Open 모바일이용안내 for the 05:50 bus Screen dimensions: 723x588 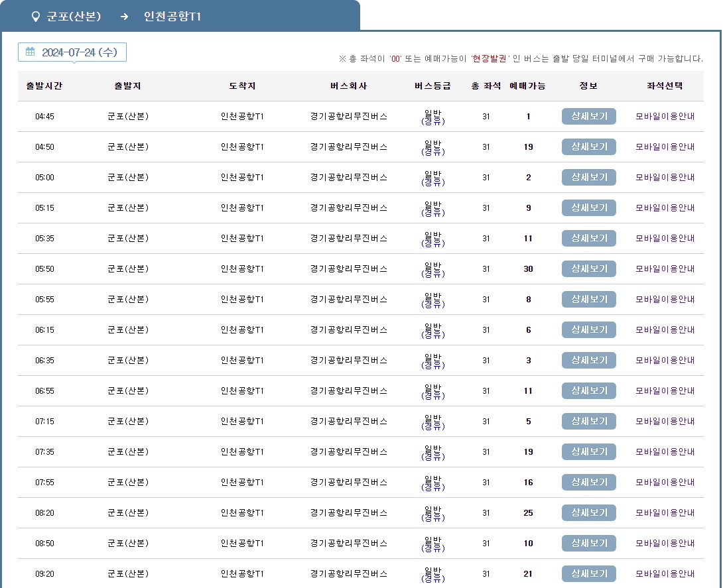tap(665, 268)
